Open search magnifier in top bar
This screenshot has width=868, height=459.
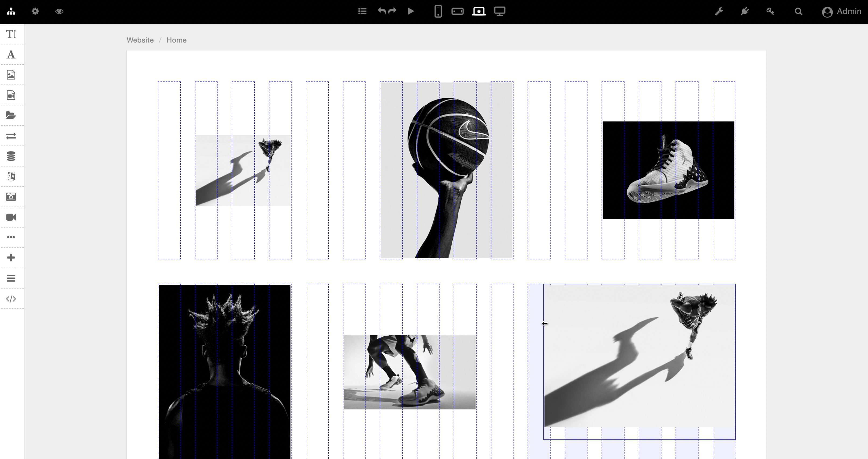point(799,12)
